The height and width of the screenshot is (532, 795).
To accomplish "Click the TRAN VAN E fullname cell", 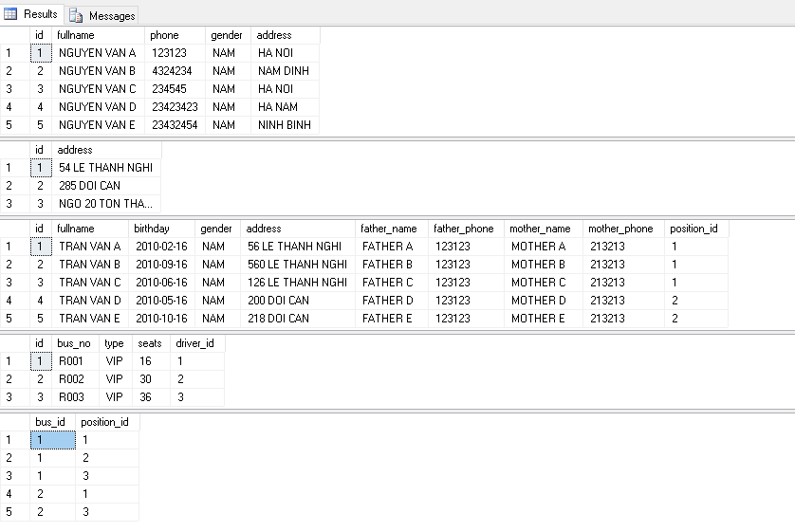I will (89, 319).
